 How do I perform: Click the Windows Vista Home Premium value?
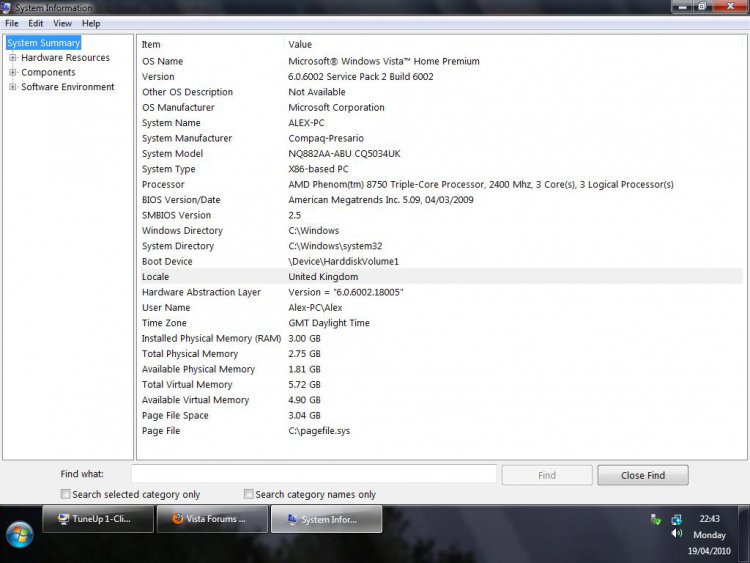tap(384, 61)
